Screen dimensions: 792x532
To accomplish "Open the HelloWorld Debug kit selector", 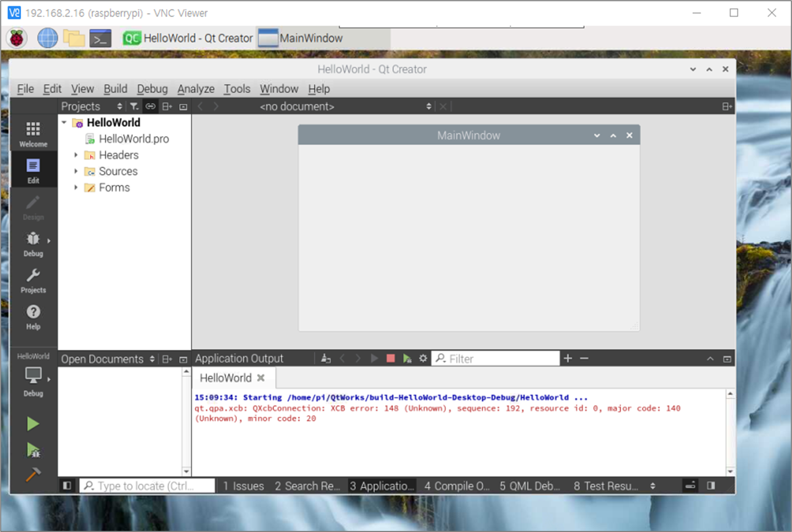I will (x=33, y=376).
